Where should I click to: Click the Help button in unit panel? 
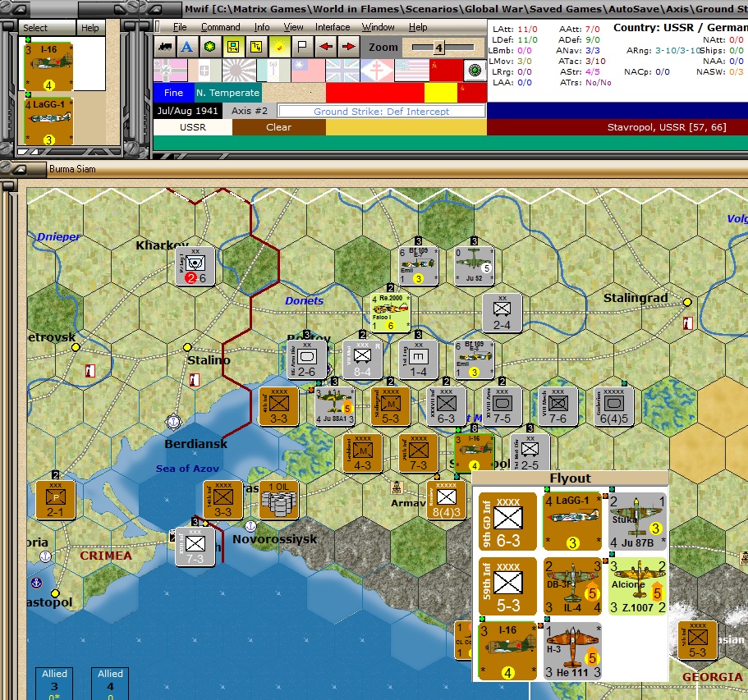90,28
